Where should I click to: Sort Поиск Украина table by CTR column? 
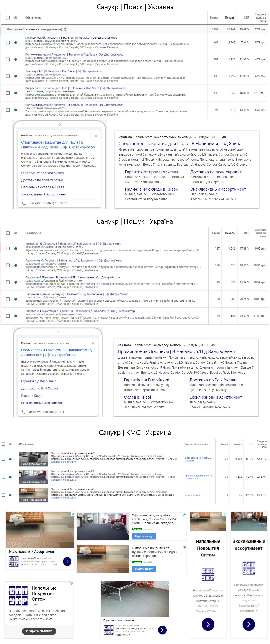click(246, 18)
